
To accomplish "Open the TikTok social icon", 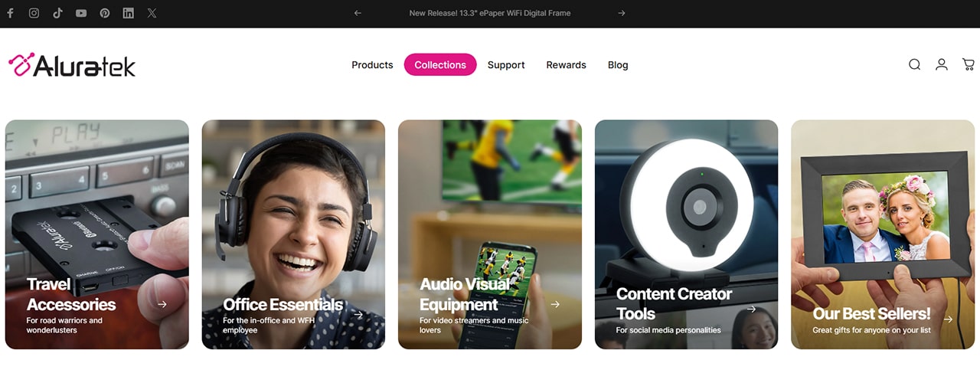I will 57,13.
